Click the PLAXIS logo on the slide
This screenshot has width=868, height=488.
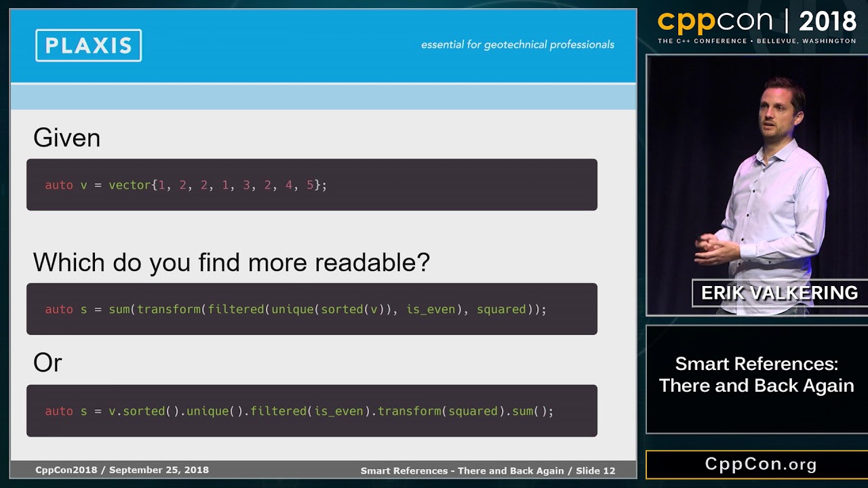tap(89, 45)
